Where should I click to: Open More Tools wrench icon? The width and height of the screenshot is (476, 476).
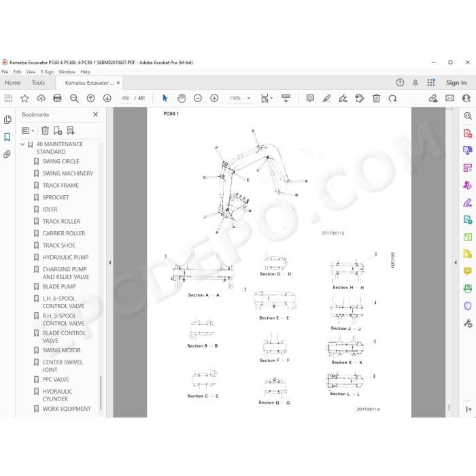coord(468,323)
